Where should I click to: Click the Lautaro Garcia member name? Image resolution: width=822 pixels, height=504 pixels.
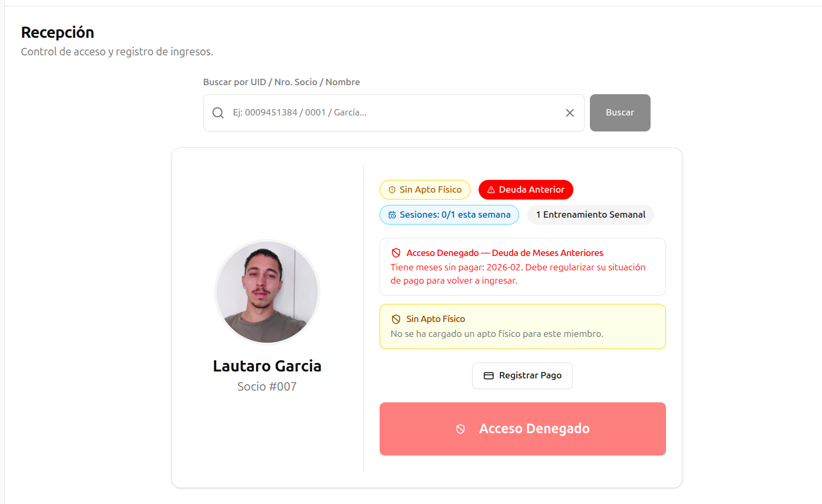[267, 366]
